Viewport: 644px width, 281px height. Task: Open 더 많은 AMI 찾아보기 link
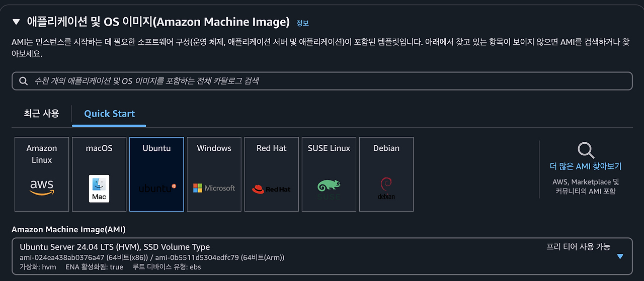coord(586,166)
